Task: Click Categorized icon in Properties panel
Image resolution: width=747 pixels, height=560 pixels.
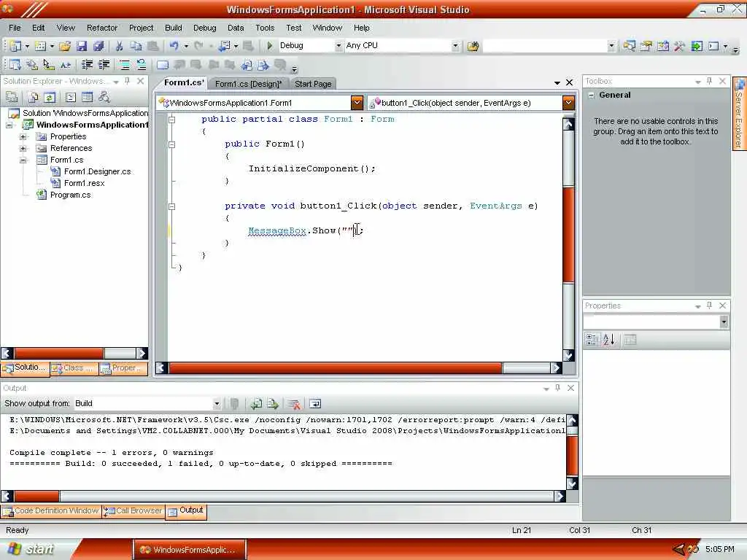Action: (592, 340)
